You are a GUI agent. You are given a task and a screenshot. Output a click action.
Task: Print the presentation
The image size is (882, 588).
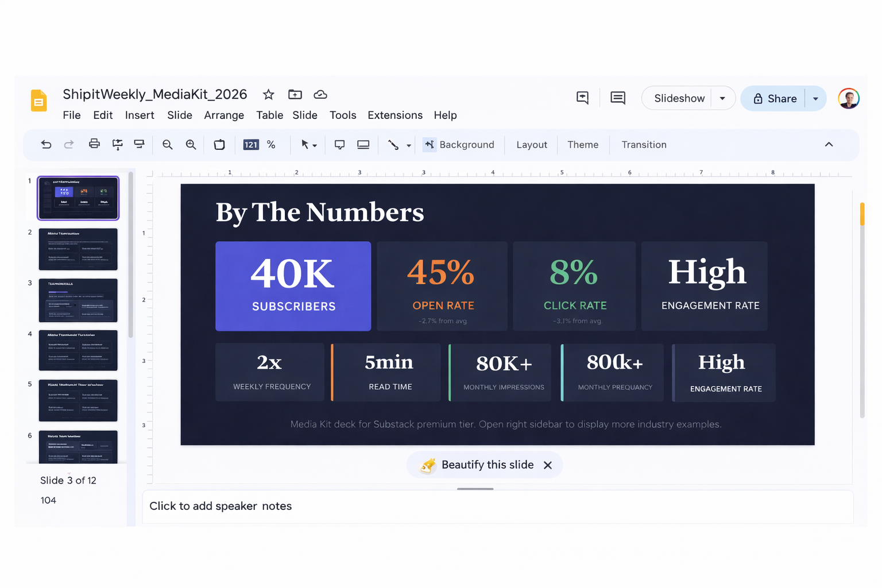94,144
